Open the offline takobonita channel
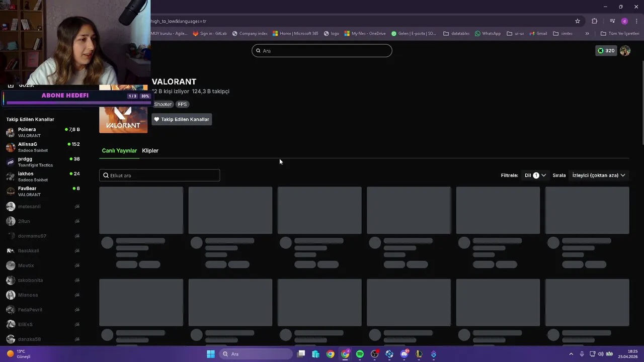The image size is (644, 362). 43,280
